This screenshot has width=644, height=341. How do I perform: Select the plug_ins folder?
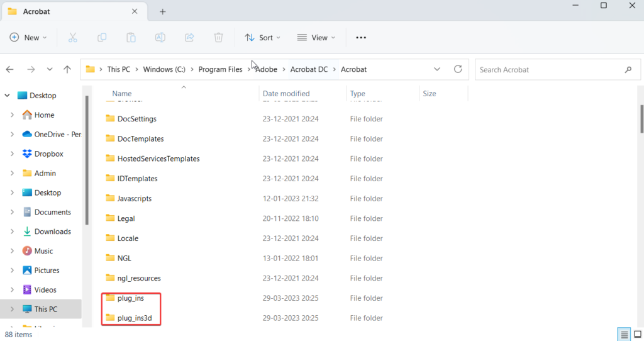coord(130,298)
